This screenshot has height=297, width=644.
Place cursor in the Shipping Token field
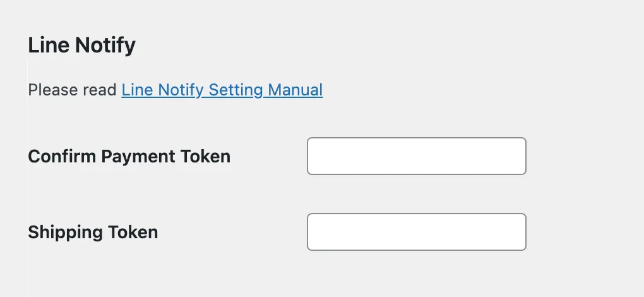click(416, 232)
